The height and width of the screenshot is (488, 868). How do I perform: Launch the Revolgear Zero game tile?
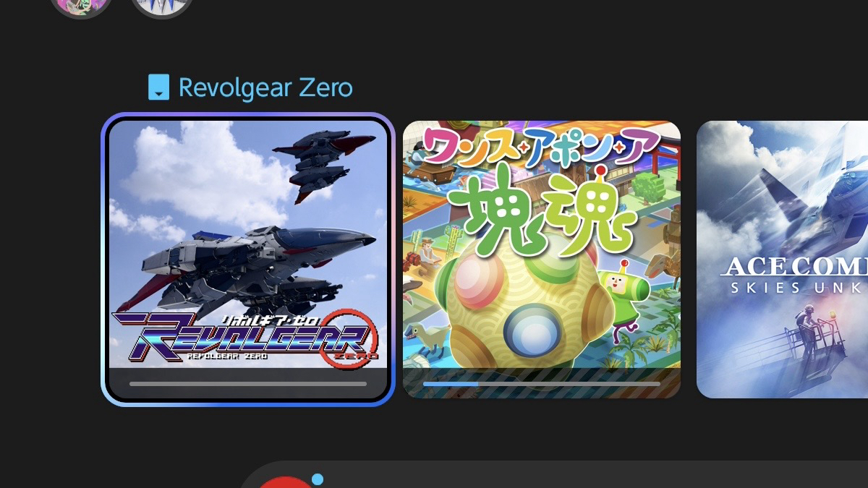coord(248,259)
